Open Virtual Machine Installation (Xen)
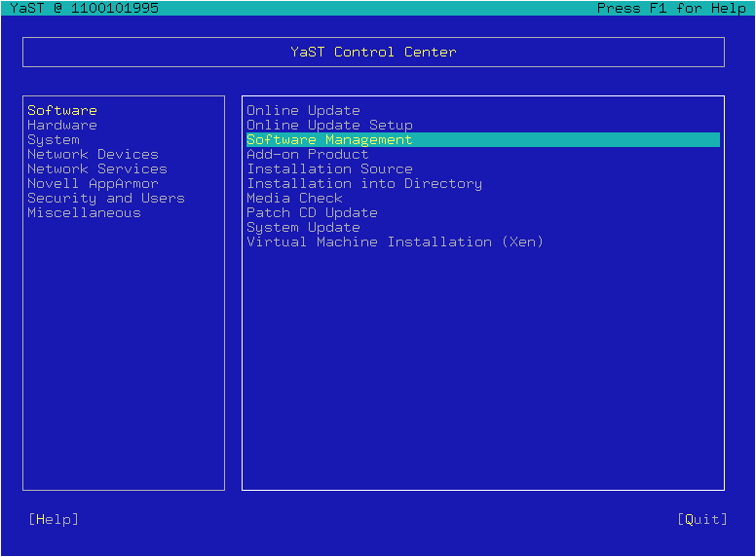The width and height of the screenshot is (756, 557). [395, 241]
